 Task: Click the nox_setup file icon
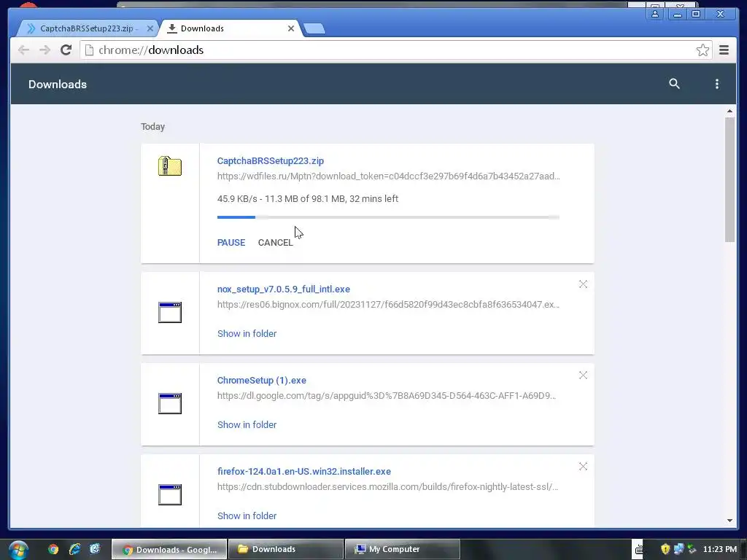point(169,312)
